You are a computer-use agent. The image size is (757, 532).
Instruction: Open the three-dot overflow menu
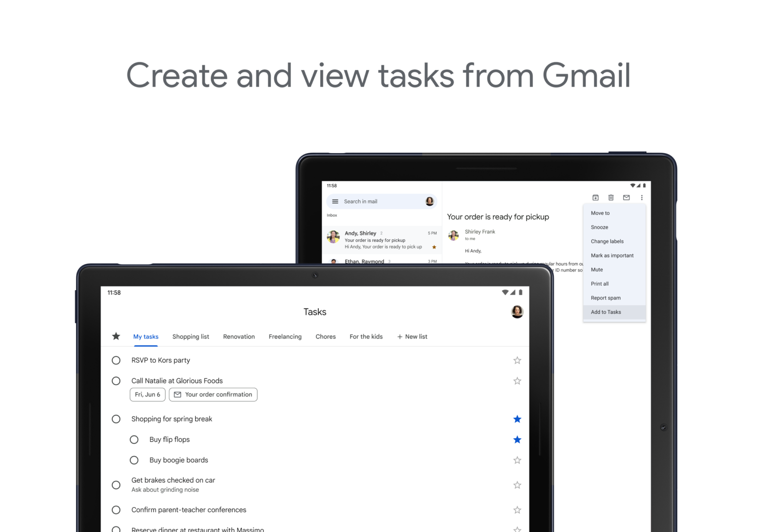[x=642, y=197]
